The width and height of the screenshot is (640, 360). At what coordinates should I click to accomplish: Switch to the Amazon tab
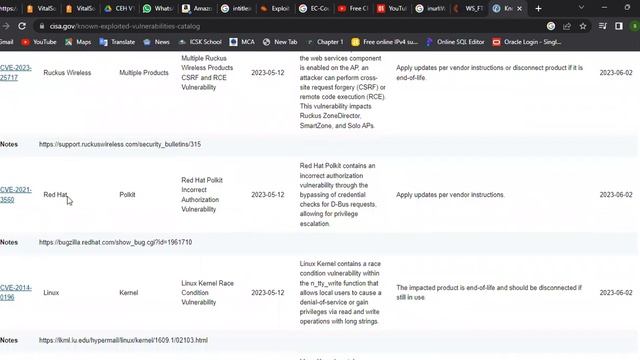[197, 8]
